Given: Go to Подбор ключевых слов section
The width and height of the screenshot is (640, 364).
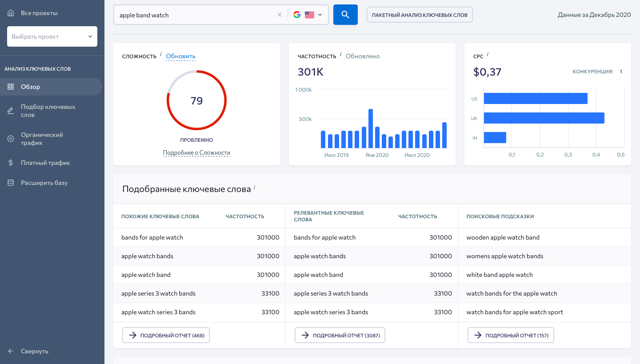Looking at the screenshot, I should (48, 111).
